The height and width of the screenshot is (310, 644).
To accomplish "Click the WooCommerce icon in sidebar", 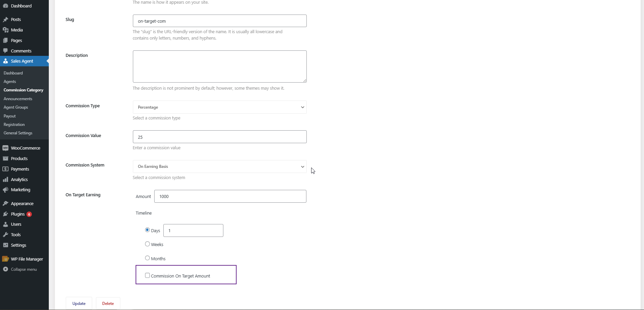I will (5, 148).
